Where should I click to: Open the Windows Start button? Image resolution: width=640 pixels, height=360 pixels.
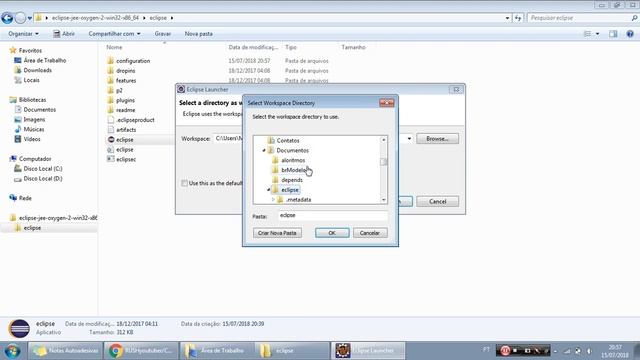[12, 351]
